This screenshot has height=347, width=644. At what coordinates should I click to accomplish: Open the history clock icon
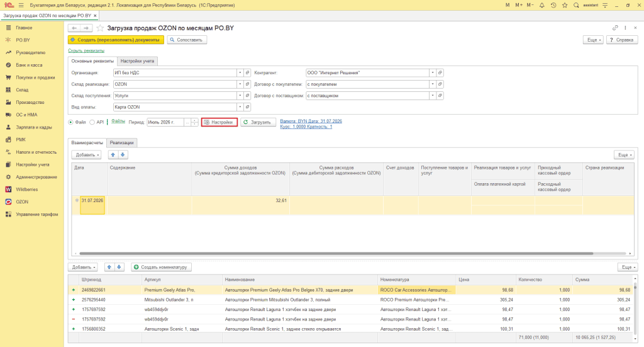[553, 5]
